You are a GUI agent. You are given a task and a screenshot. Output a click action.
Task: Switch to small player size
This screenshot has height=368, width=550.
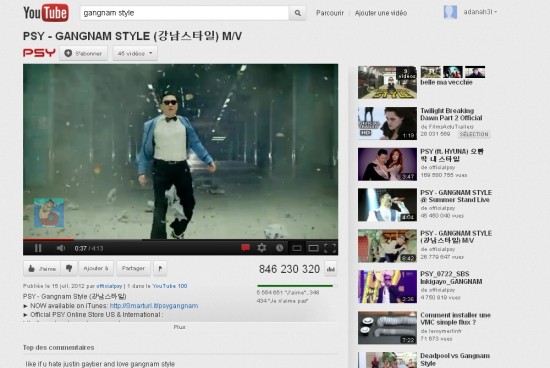click(297, 248)
